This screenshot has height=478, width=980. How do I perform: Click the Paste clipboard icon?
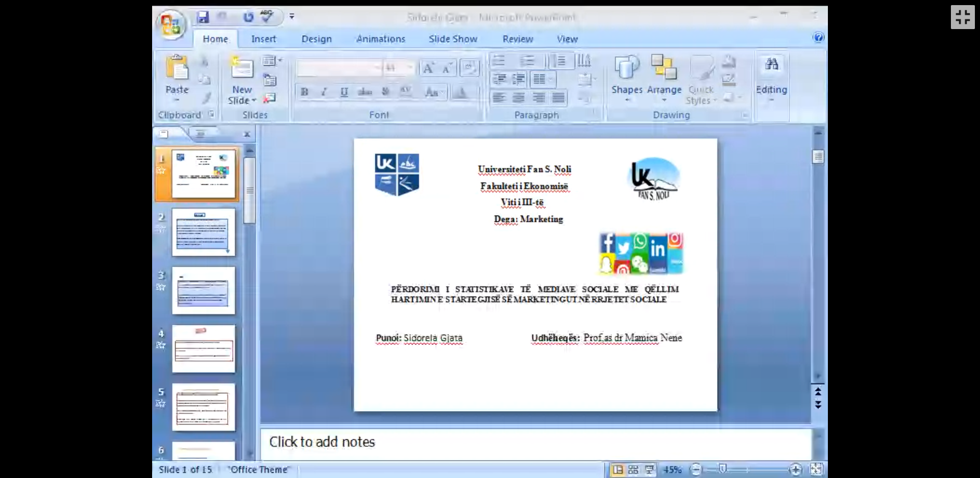click(177, 69)
